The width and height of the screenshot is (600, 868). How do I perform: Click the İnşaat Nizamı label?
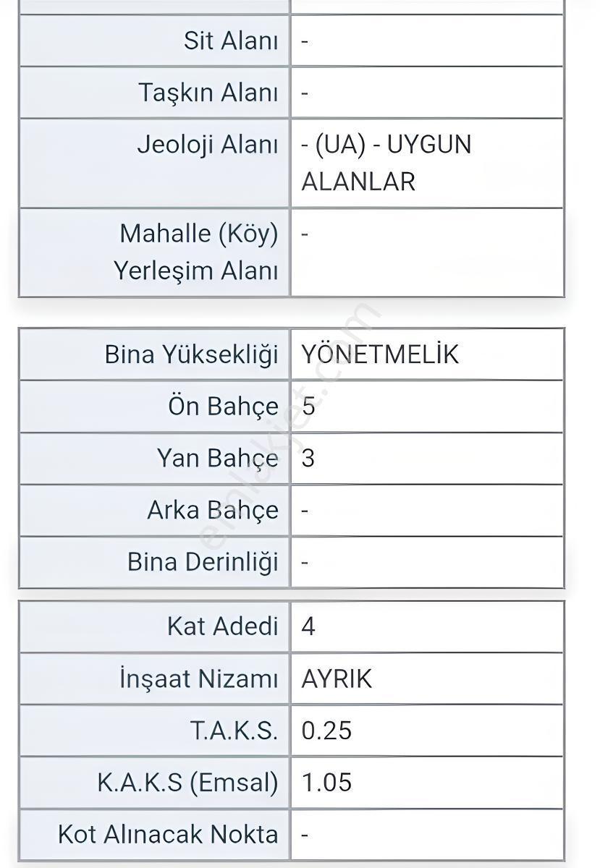coord(198,678)
